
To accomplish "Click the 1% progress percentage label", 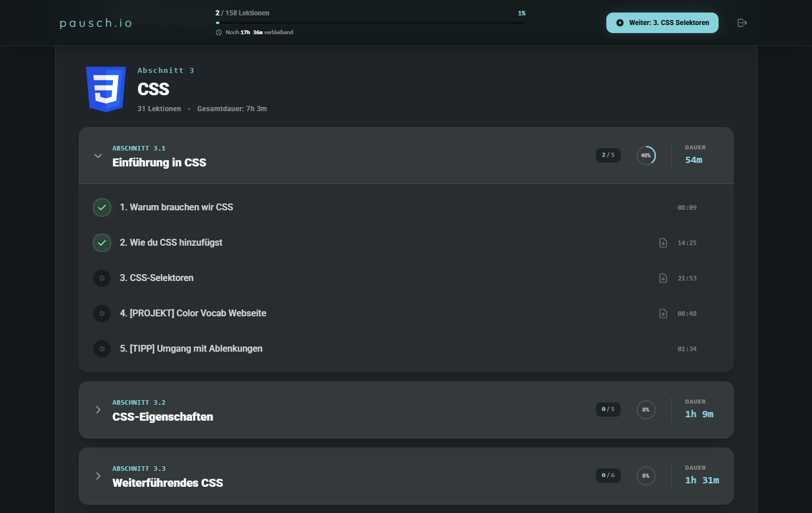I will (521, 13).
